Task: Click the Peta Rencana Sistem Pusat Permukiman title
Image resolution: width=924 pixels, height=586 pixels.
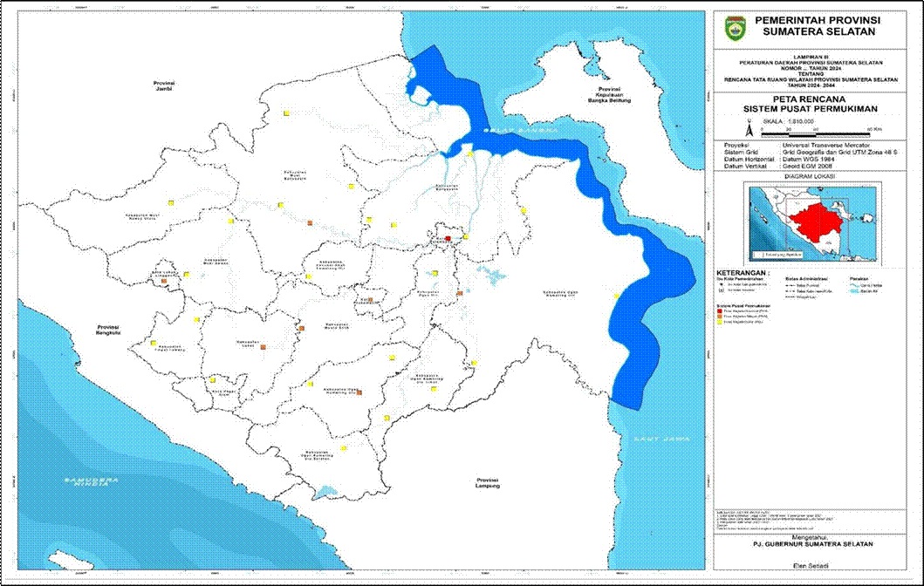Action: click(x=809, y=106)
